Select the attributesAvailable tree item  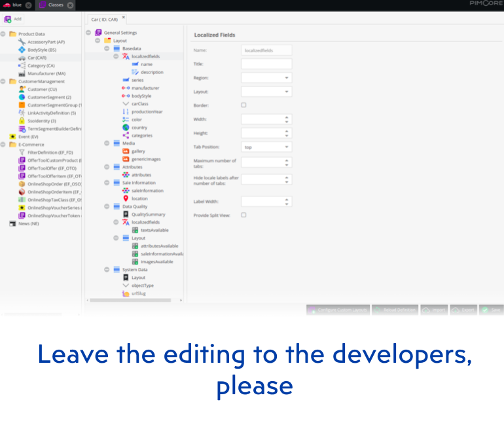pyautogui.click(x=160, y=246)
